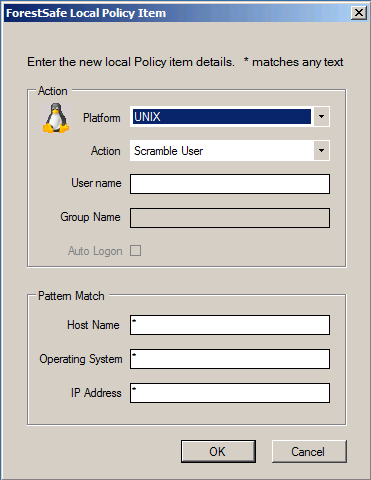This screenshot has height=480, width=371.
Task: Focus the Host Name pattern field
Action: point(230,325)
